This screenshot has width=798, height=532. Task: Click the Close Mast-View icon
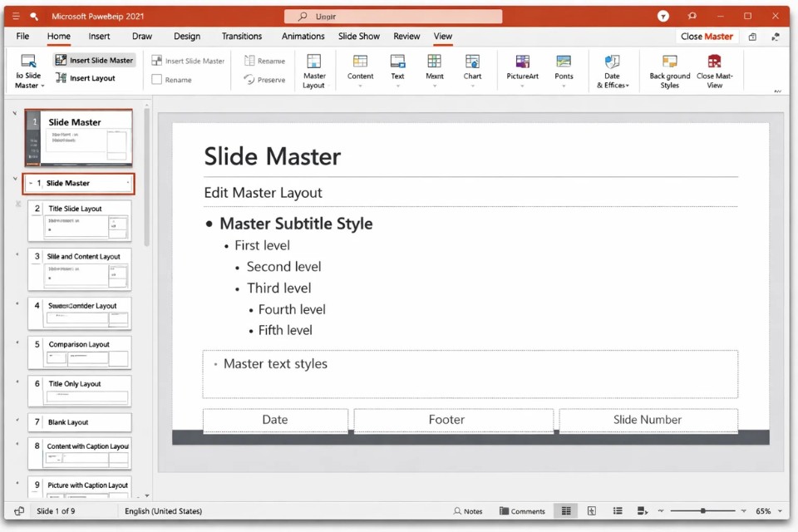[714, 62]
